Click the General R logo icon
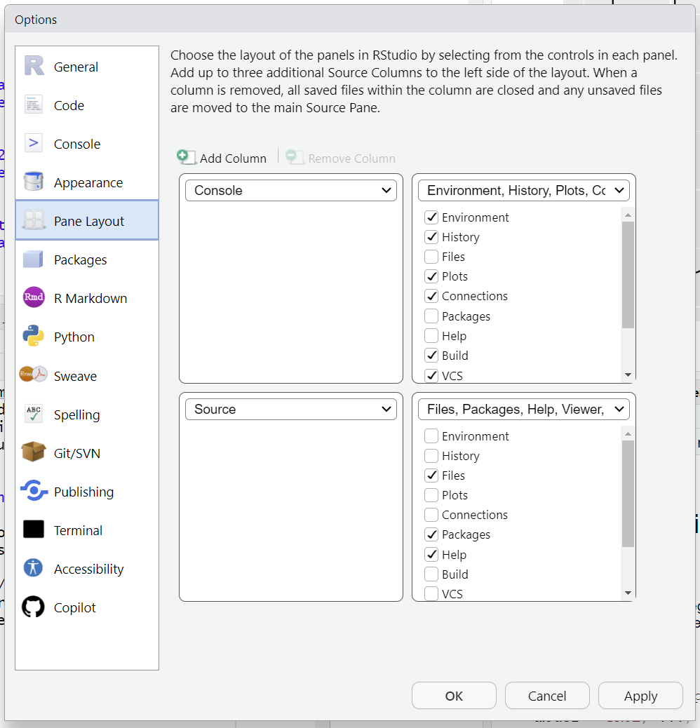The width and height of the screenshot is (700, 728). (34, 66)
